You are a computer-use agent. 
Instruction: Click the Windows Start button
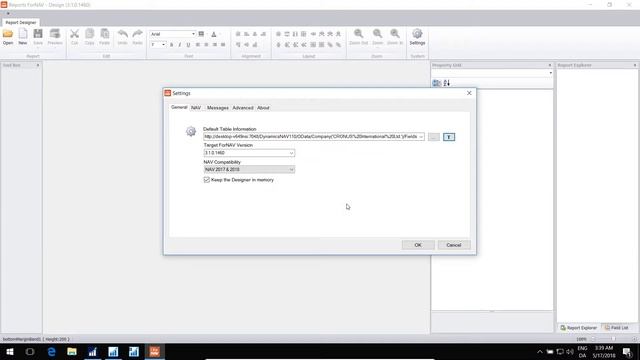click(9, 351)
